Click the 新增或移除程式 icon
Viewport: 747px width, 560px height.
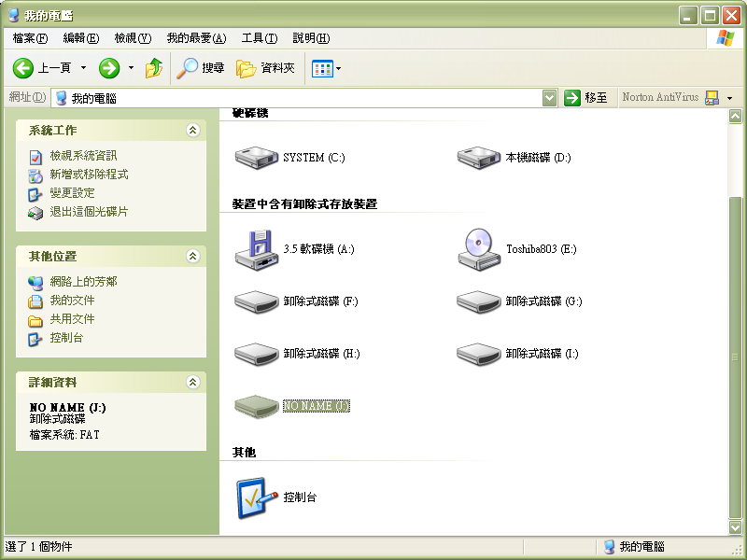click(x=35, y=175)
